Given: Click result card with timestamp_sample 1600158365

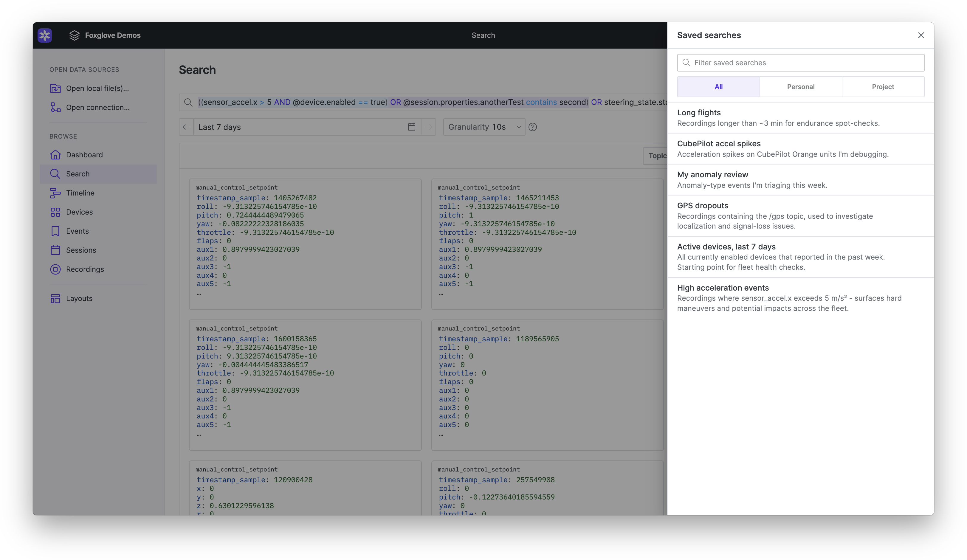Looking at the screenshot, I should click(305, 385).
